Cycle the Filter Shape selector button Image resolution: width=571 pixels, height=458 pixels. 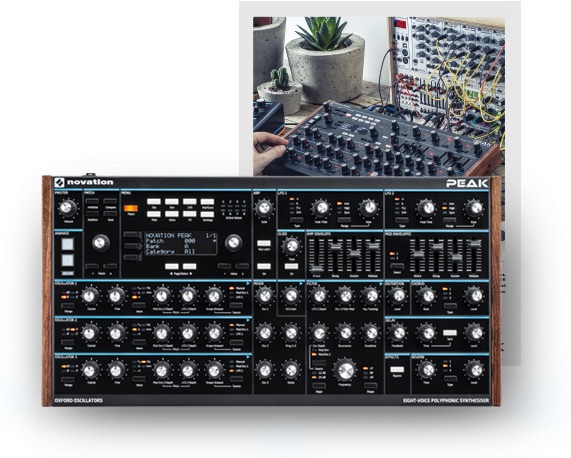[370, 386]
